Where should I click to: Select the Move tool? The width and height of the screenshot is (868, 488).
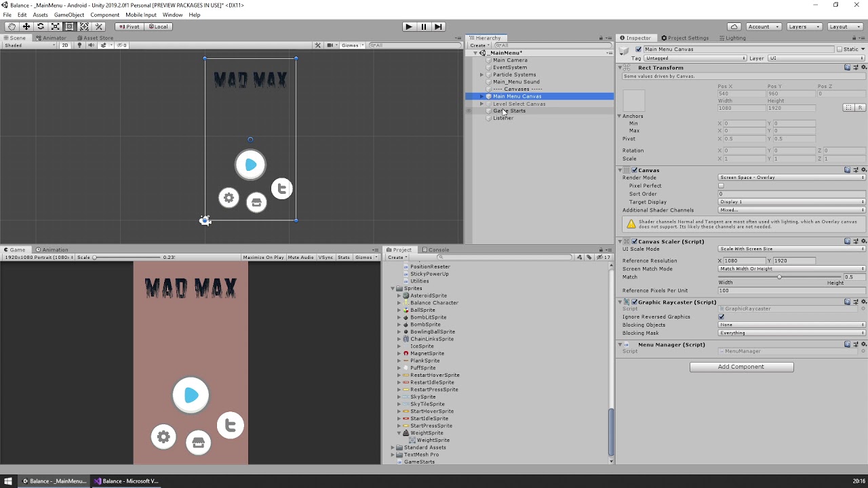(26, 26)
